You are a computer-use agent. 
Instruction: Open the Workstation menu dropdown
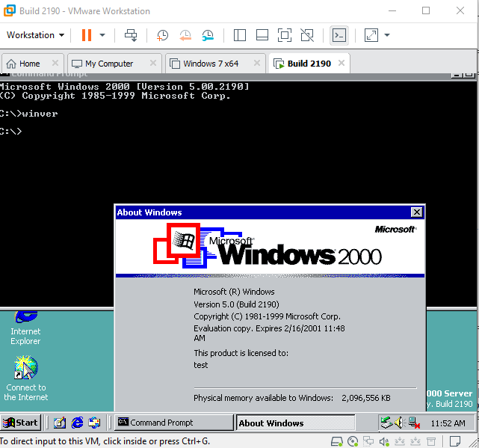(x=35, y=35)
